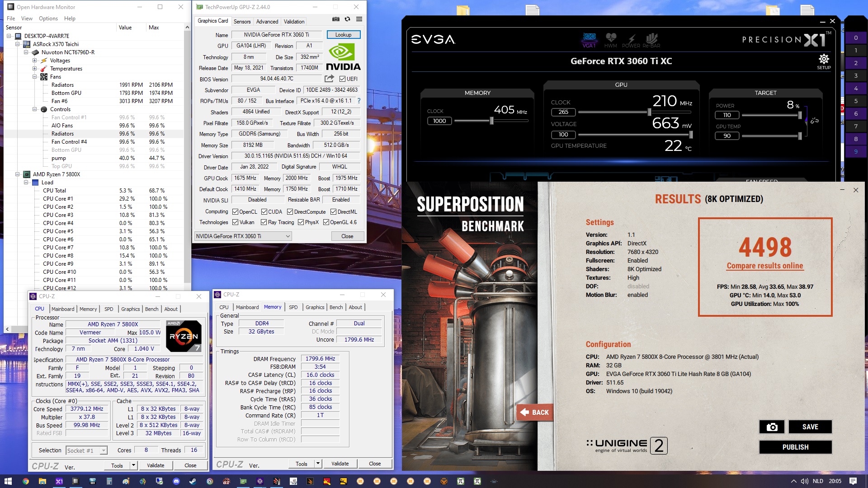Switch to the Advanced tab in GPU-Z

[267, 22]
